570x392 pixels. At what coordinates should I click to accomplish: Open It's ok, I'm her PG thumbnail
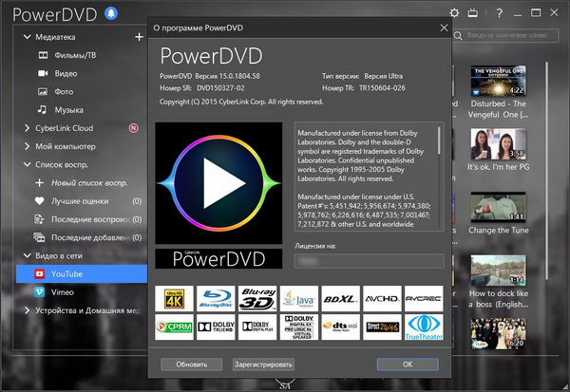coord(498,144)
